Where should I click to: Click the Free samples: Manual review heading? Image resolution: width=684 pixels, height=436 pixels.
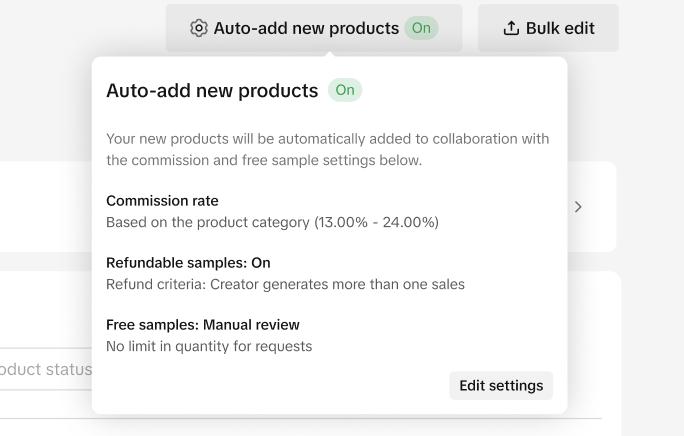pos(203,325)
